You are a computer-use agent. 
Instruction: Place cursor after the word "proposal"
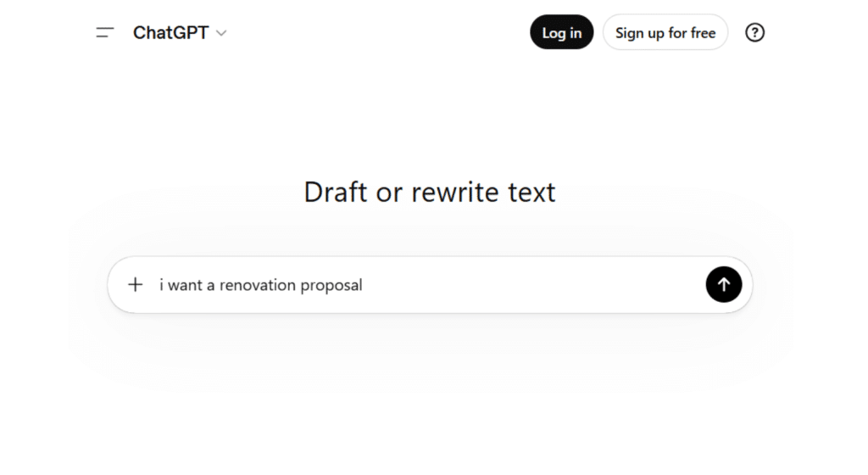(x=364, y=285)
